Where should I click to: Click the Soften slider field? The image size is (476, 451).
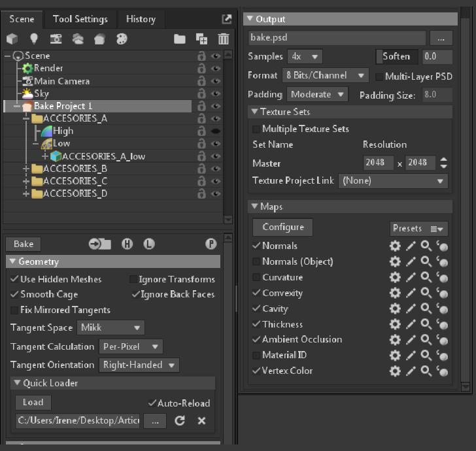click(x=397, y=56)
